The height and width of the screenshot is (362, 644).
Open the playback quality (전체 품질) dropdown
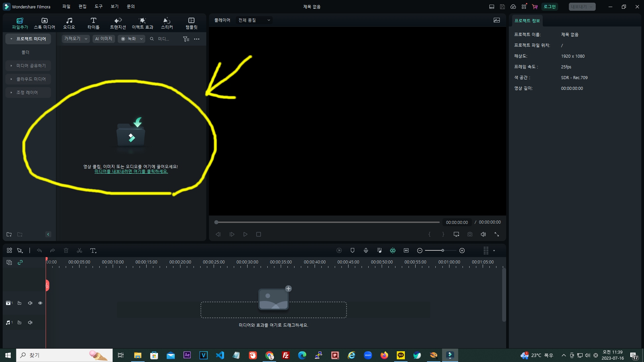(254, 20)
